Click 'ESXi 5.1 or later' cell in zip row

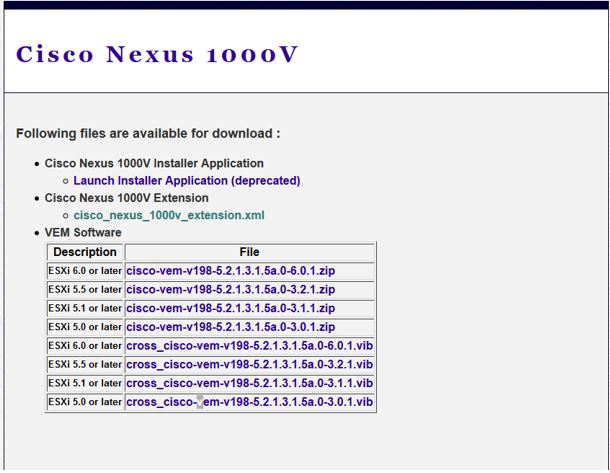(85, 308)
